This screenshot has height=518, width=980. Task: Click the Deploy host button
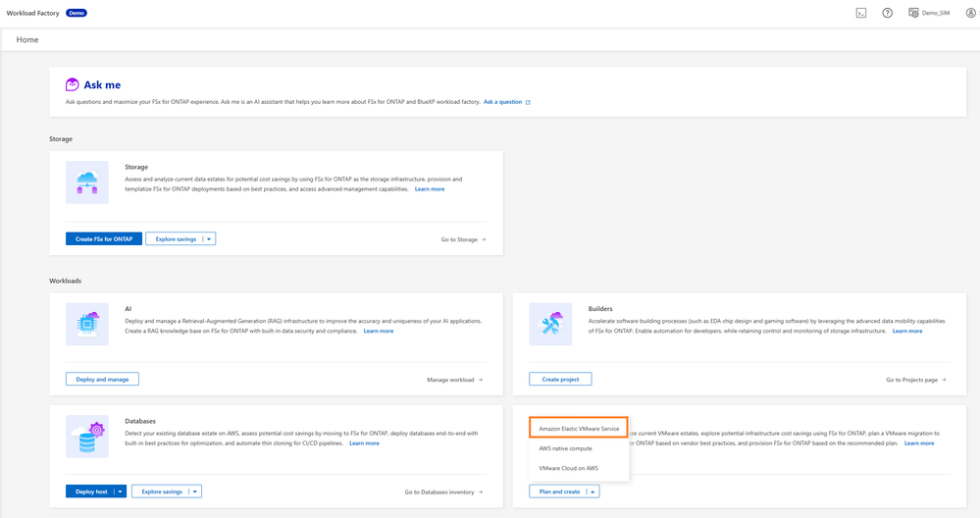click(x=90, y=492)
